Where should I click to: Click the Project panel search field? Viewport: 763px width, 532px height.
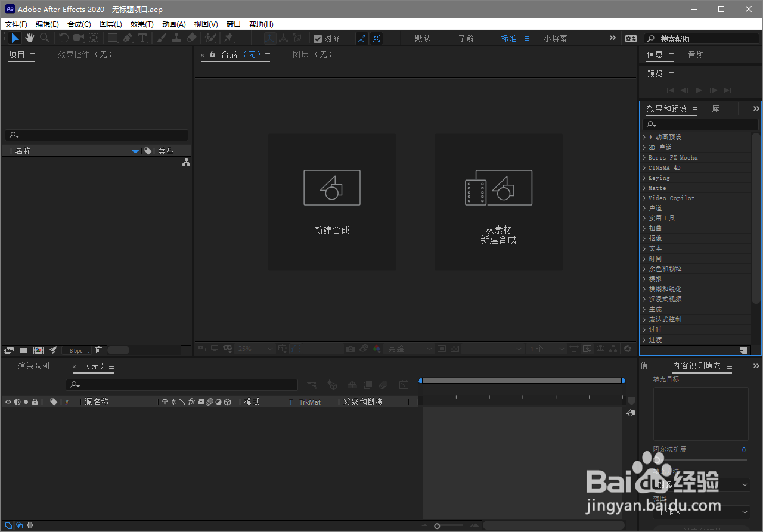click(97, 135)
